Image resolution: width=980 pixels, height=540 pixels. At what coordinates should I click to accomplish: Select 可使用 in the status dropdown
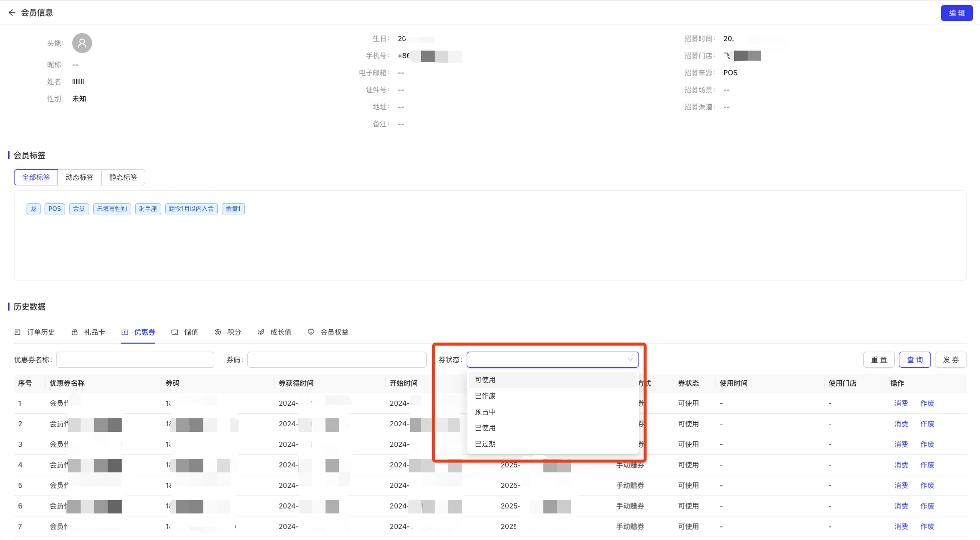(553, 380)
